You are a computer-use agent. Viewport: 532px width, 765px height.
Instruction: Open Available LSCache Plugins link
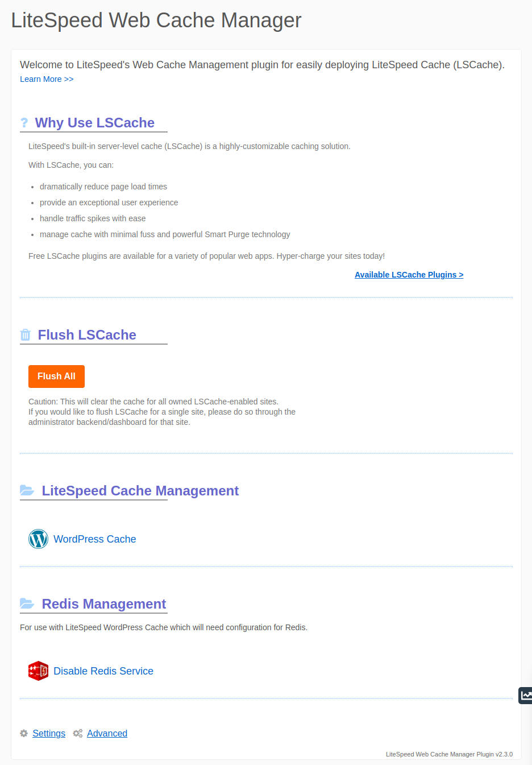(x=409, y=275)
